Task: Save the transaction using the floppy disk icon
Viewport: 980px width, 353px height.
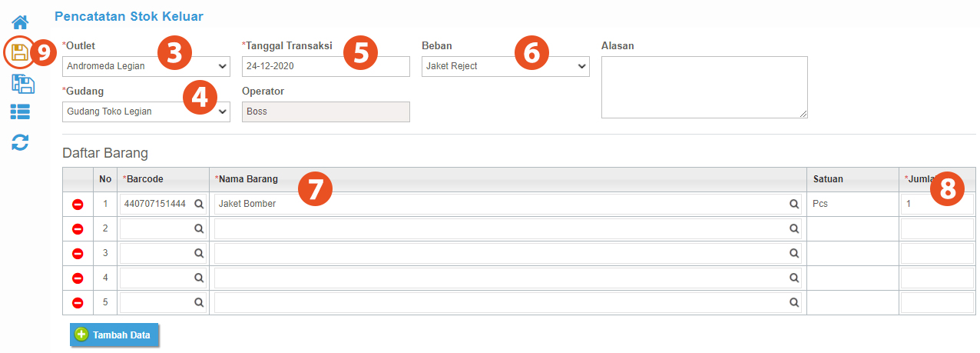Action: click(x=20, y=52)
